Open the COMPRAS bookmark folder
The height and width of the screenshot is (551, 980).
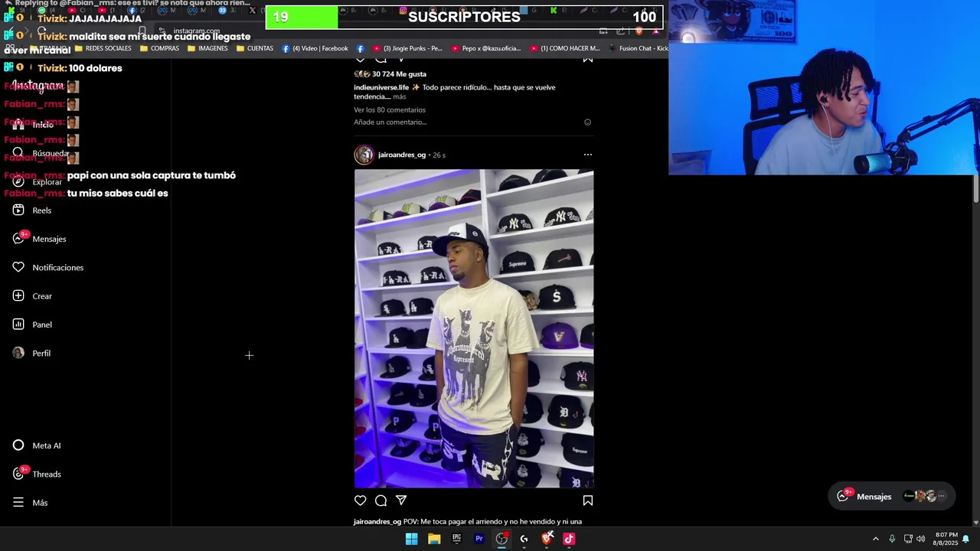(159, 48)
